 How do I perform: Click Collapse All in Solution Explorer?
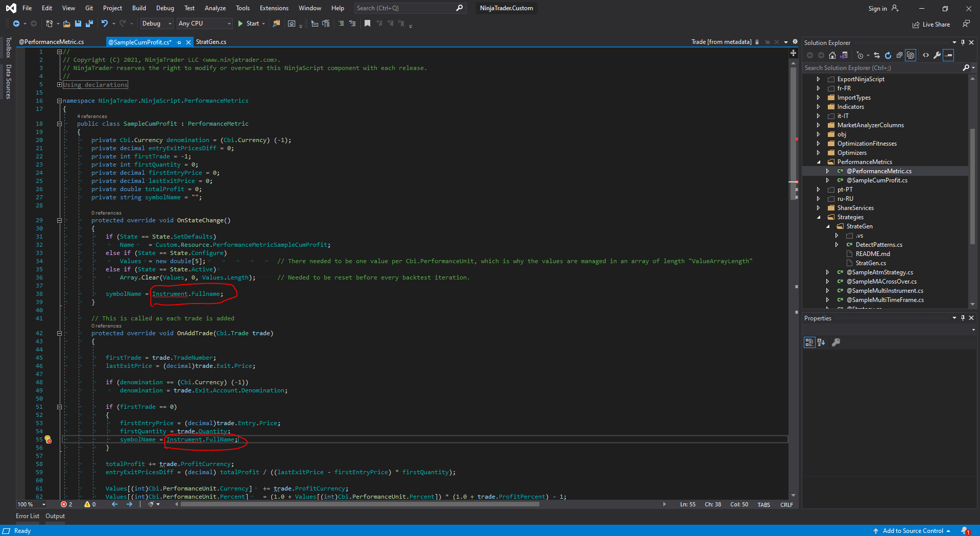tap(899, 55)
